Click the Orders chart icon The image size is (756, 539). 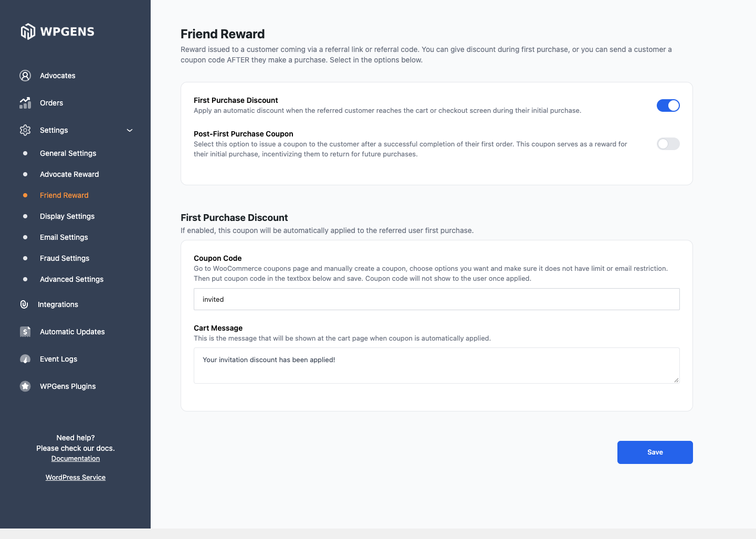click(25, 103)
